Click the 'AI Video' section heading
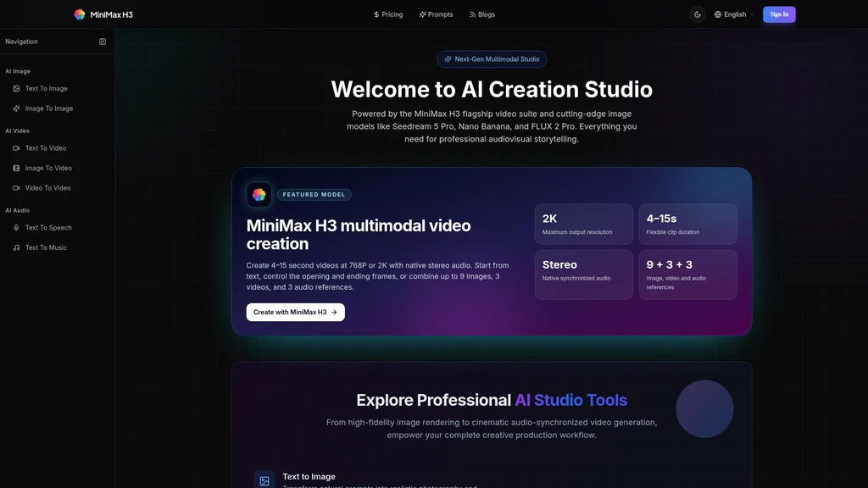The image size is (868, 488). pyautogui.click(x=17, y=131)
